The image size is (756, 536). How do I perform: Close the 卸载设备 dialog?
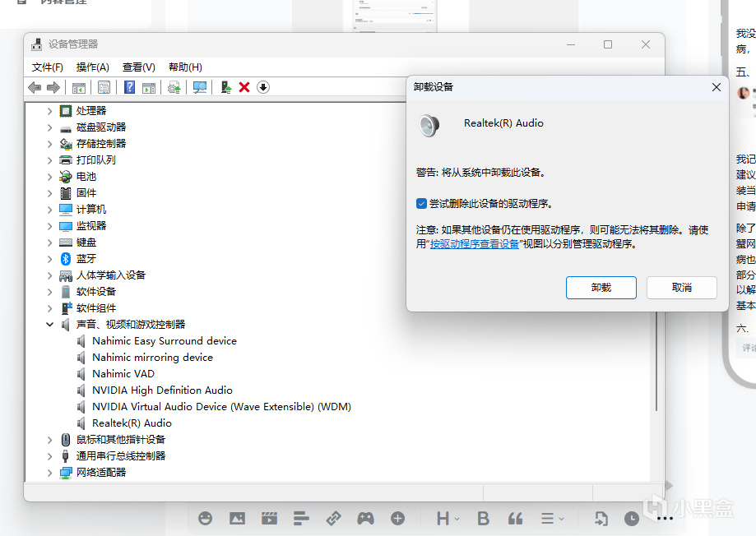pos(716,87)
